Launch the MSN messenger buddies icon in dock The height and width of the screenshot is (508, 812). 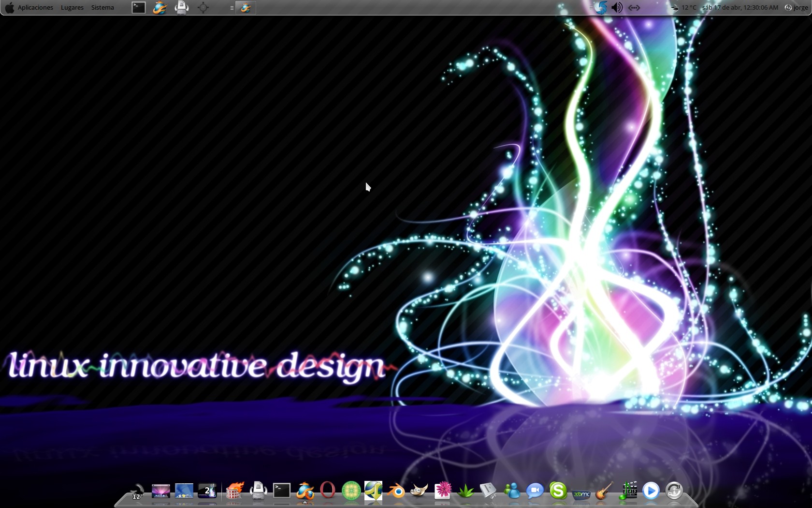coord(512,491)
